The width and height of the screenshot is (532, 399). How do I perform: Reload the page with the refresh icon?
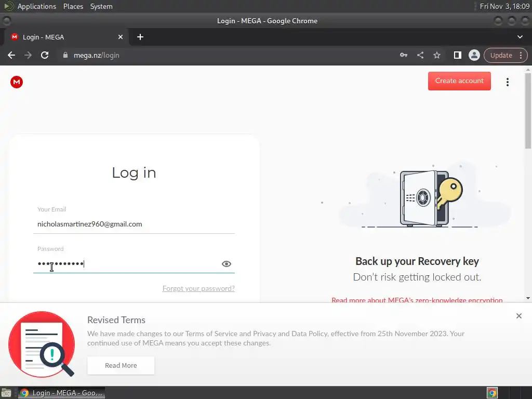pyautogui.click(x=45, y=55)
